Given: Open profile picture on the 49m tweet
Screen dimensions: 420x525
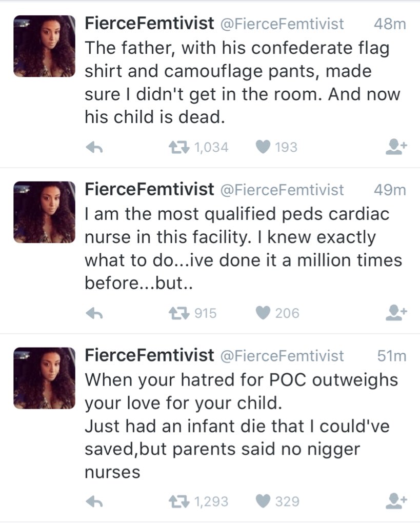Looking at the screenshot, I should point(44,212).
